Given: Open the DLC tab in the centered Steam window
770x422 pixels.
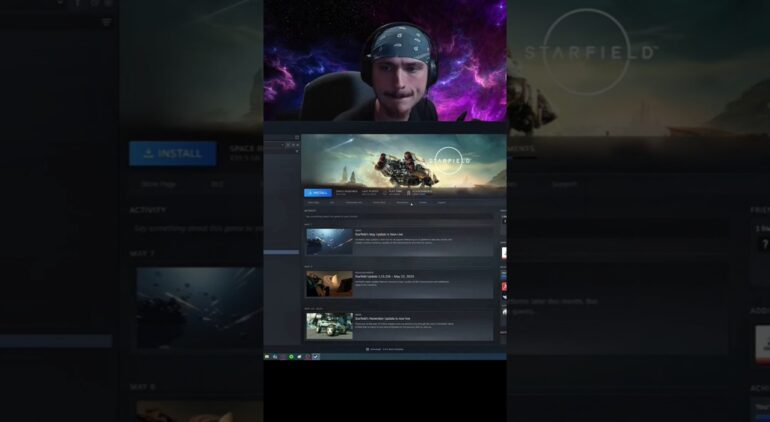Looking at the screenshot, I should [x=332, y=202].
